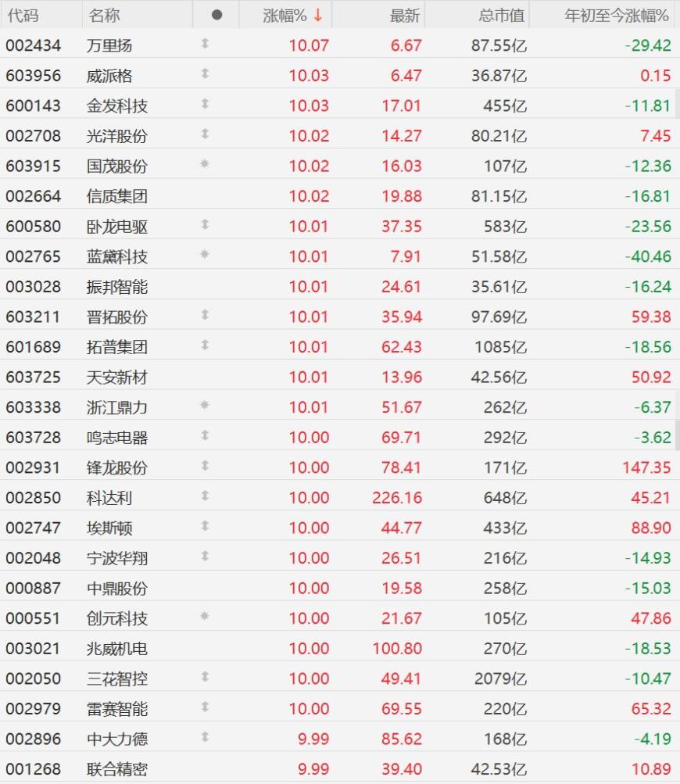
Task: Select the 振邦智能 stock name
Action: point(117,287)
